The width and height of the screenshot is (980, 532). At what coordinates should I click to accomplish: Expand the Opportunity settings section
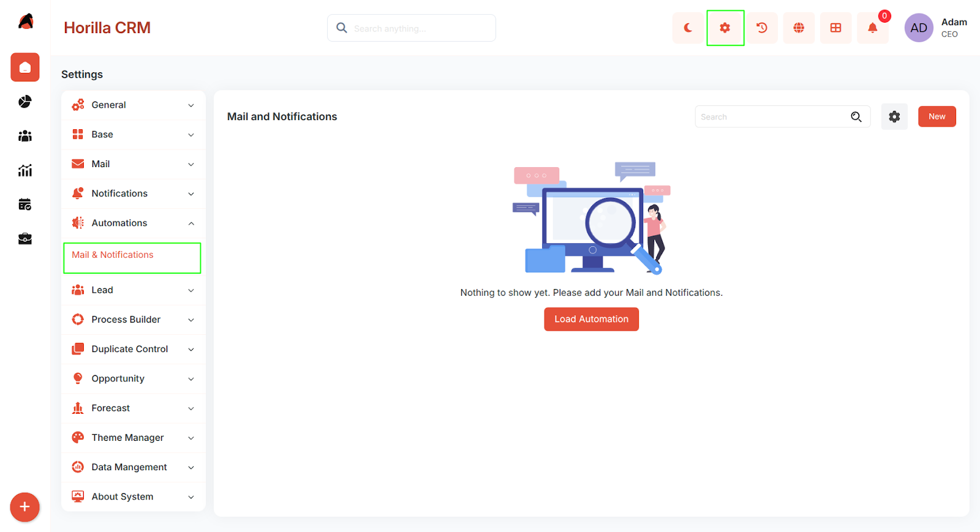134,378
